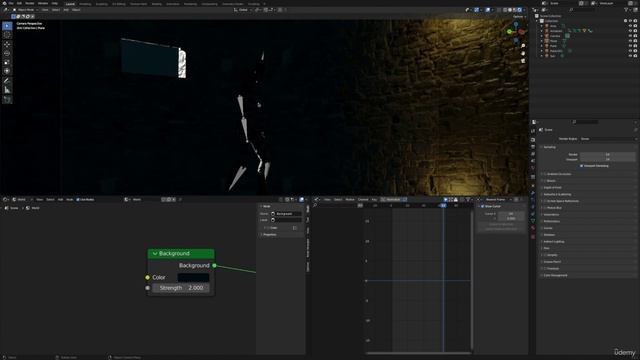Select the Rotate tool
640x360 pixels.
click(7, 53)
